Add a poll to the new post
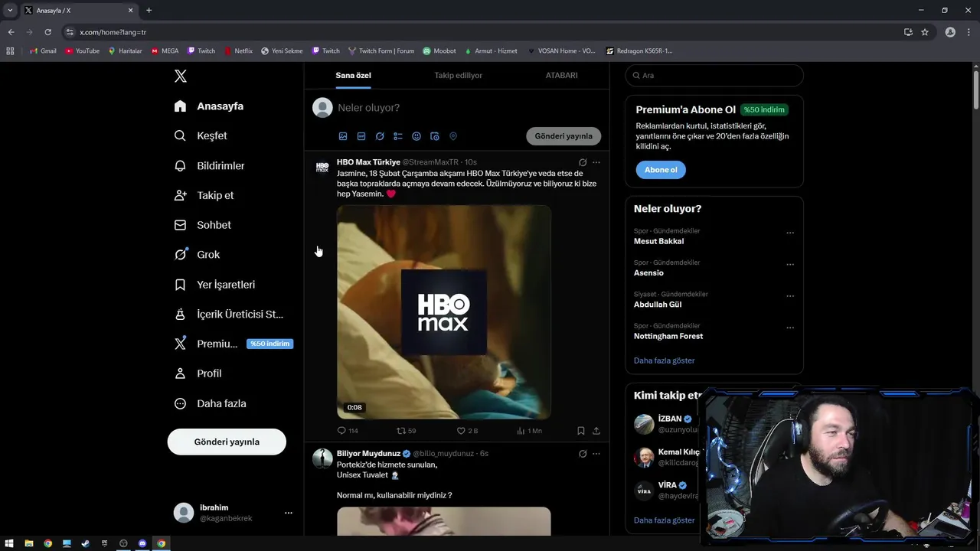Screen dimensions: 980x551 pyautogui.click(x=398, y=136)
